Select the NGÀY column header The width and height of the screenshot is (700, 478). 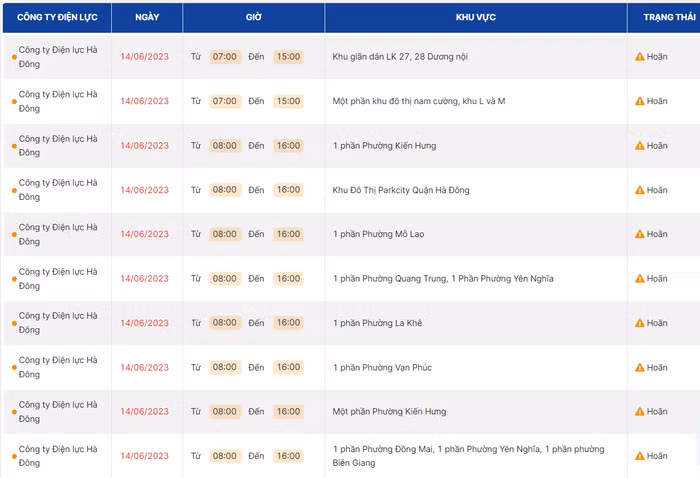[x=146, y=18]
